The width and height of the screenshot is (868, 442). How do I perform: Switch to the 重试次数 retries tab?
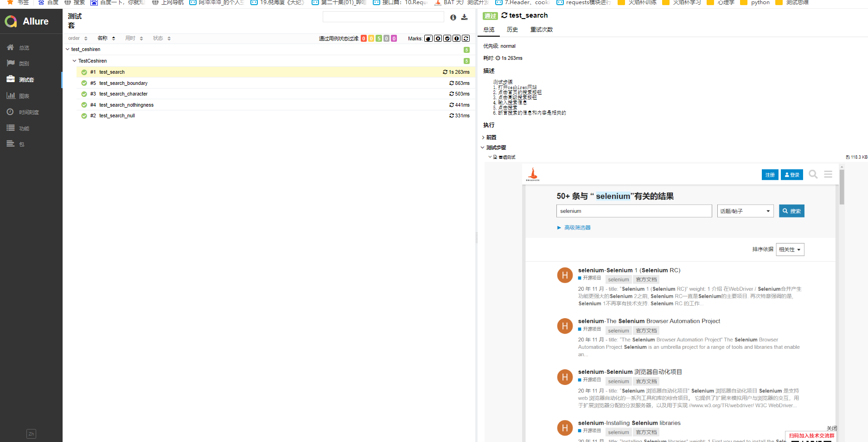point(542,30)
